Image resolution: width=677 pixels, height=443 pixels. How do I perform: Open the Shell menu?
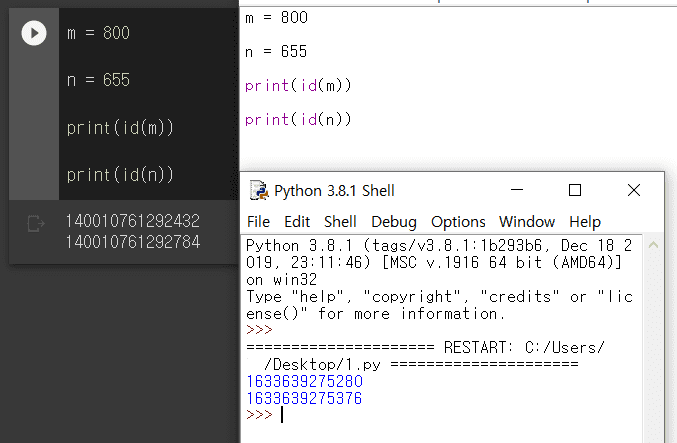tap(340, 222)
